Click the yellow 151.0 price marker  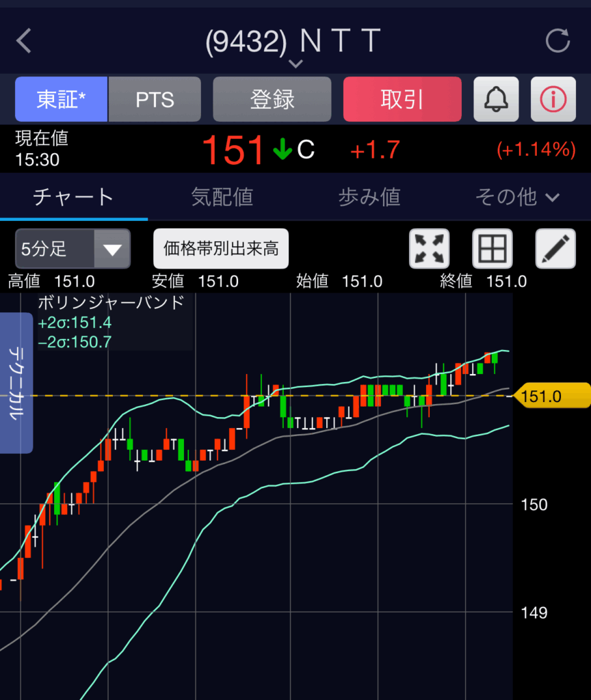pos(551,396)
